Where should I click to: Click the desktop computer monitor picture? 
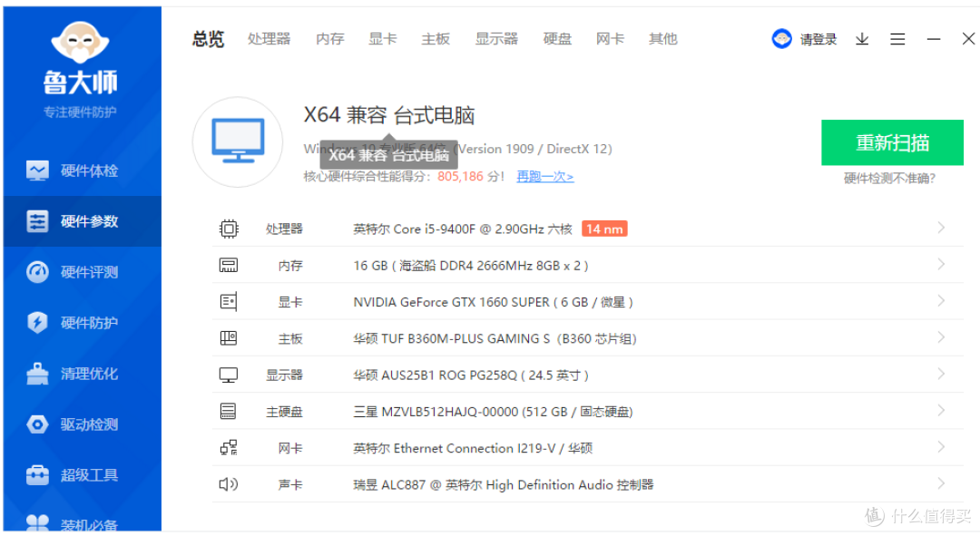238,141
